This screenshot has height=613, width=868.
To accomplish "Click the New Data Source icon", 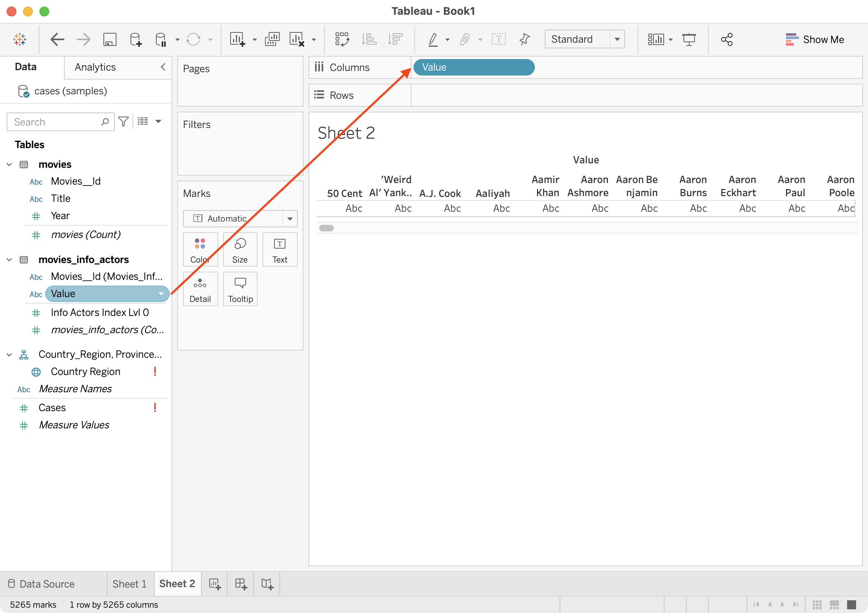I will pos(135,39).
